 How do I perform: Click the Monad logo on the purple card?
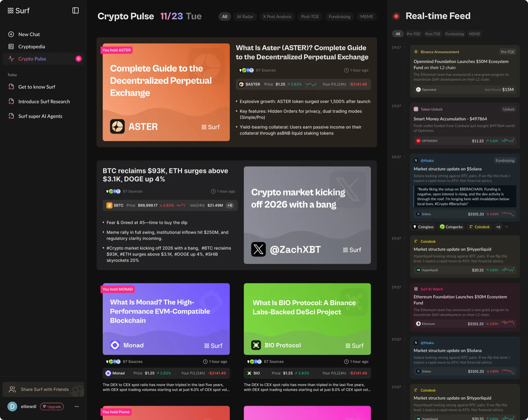click(115, 345)
